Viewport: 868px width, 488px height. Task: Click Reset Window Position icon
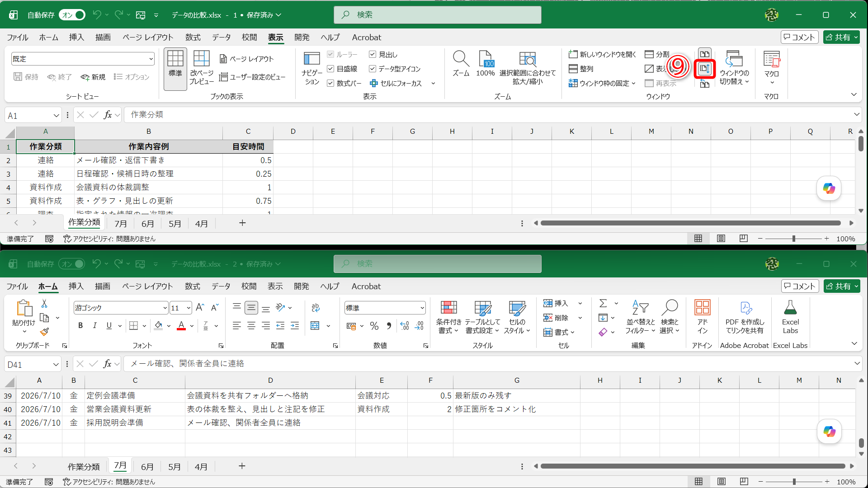(705, 84)
